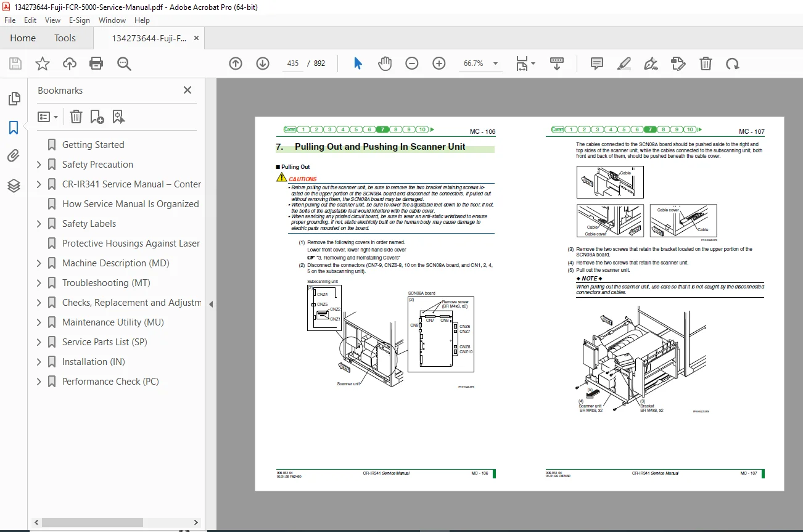The height and width of the screenshot is (532, 803).
Task: Delete page using the toolbar trash icon
Action: (x=706, y=63)
